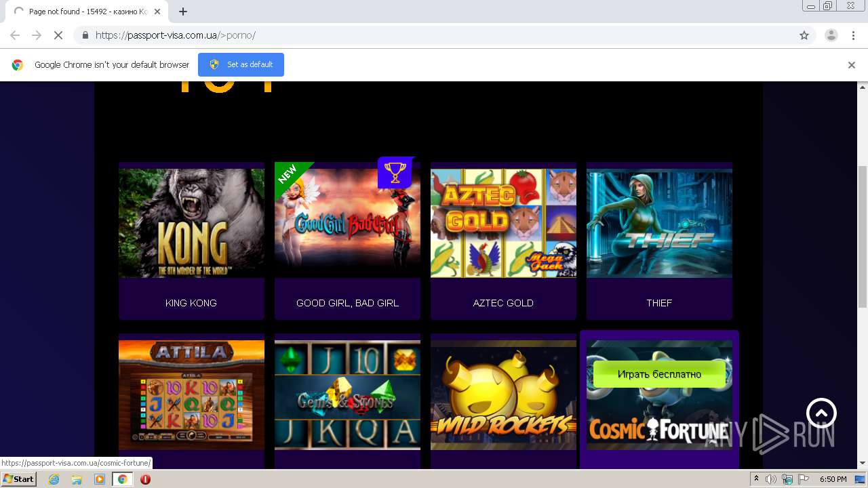Open a new tab with plus
The width and height of the screenshot is (868, 488).
[x=183, y=12]
